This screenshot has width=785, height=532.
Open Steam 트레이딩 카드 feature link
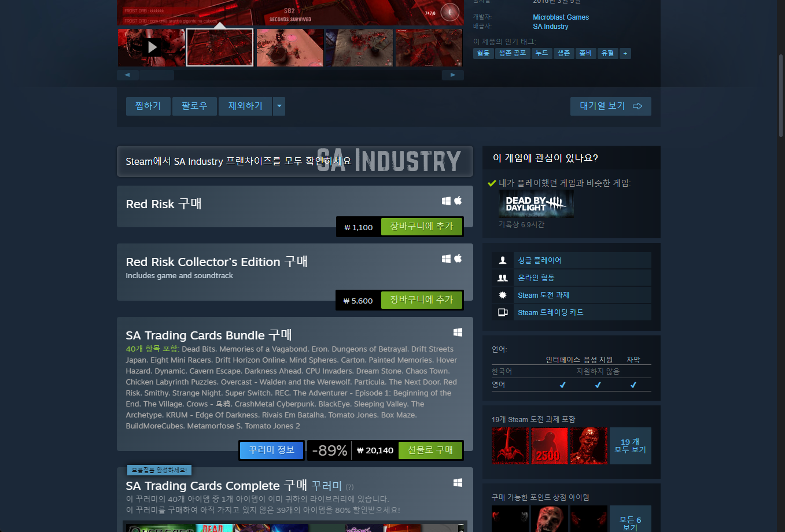550,312
